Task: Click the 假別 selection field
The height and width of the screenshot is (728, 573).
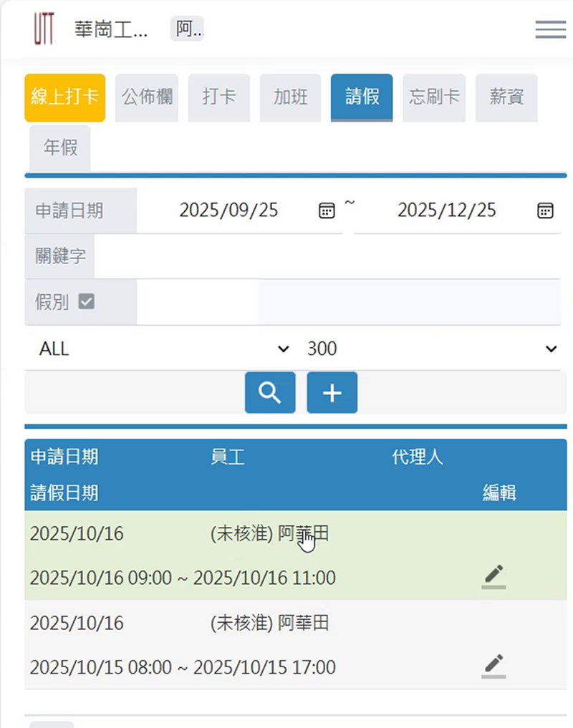Action: [349, 302]
